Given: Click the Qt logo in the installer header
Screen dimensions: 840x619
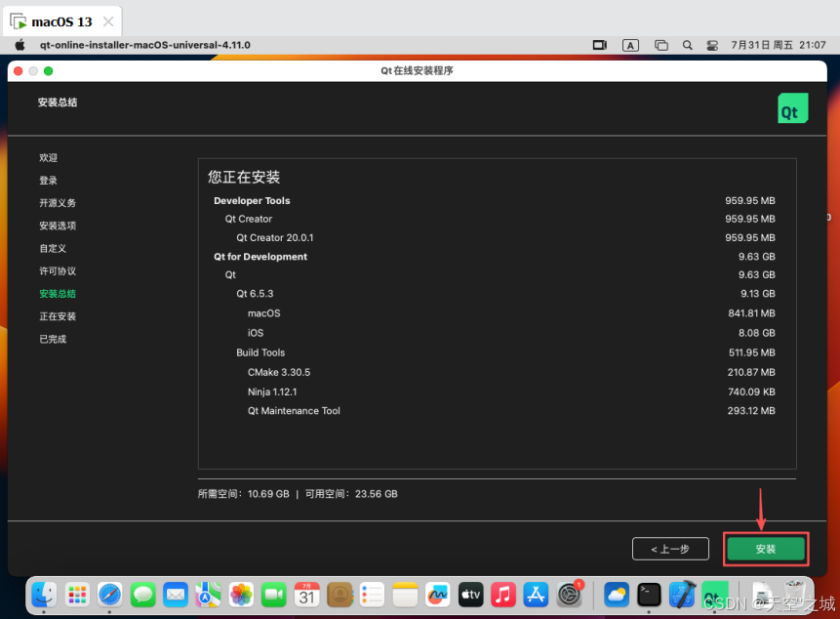Looking at the screenshot, I should [x=793, y=107].
